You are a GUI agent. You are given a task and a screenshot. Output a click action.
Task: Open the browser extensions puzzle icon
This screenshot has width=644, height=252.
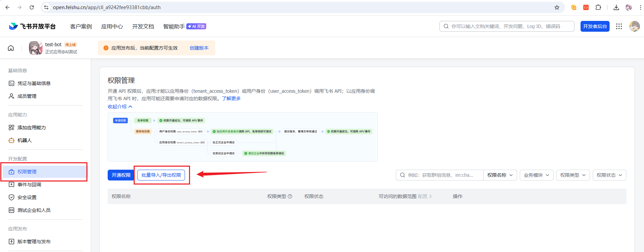point(598,7)
